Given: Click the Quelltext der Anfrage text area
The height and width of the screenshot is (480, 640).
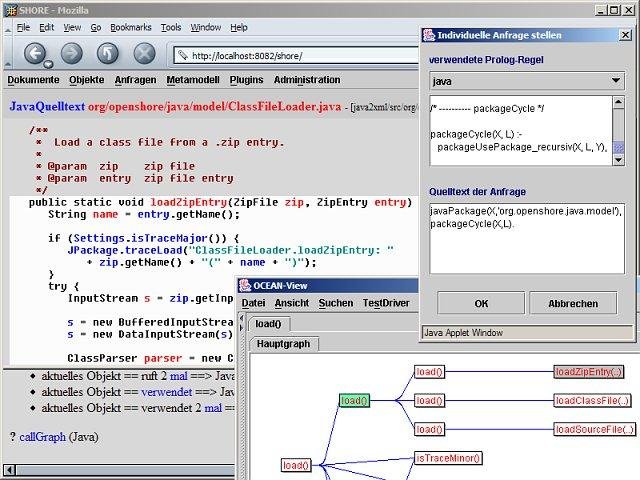Looking at the screenshot, I should pyautogui.click(x=527, y=238).
